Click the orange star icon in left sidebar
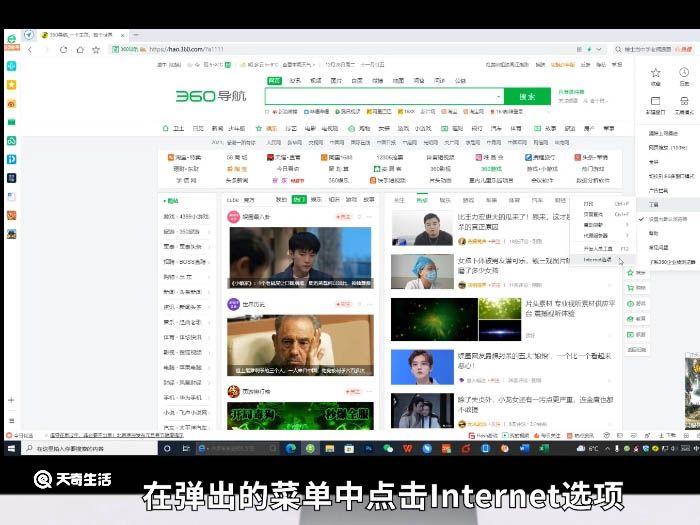 [x=12, y=85]
